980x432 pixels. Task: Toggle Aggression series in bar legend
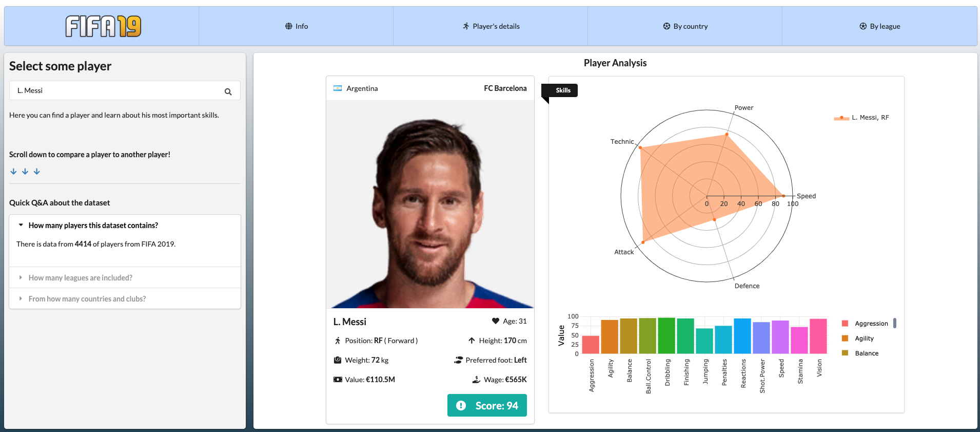click(871, 324)
